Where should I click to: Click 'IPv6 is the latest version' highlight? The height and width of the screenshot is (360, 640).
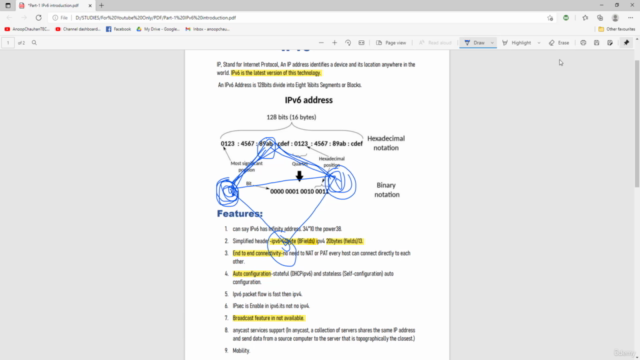coord(276,73)
